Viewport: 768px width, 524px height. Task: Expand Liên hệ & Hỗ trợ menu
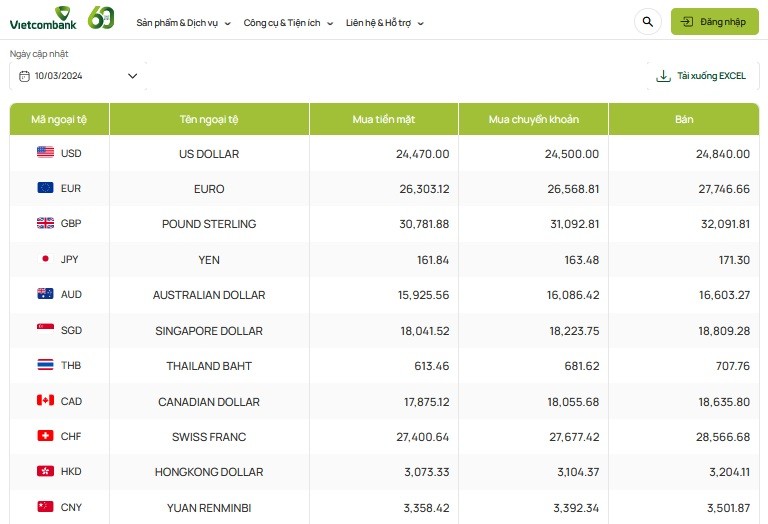(384, 22)
